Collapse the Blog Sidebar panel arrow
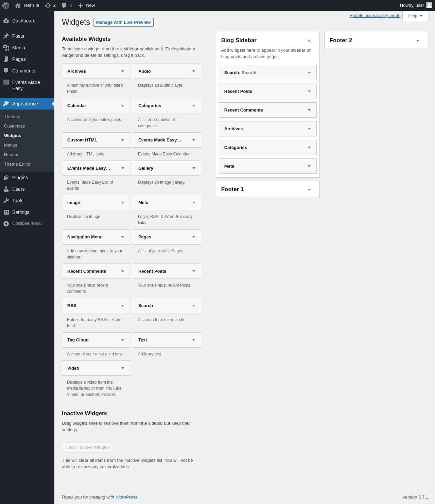This screenshot has width=435, height=504. pyautogui.click(x=309, y=40)
